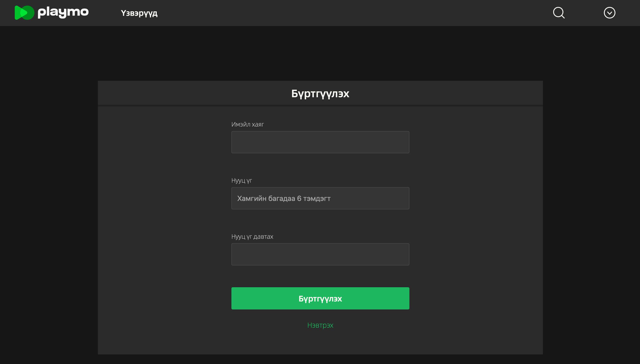
Task: Focus the Имэйл хаяг input field
Action: click(320, 142)
